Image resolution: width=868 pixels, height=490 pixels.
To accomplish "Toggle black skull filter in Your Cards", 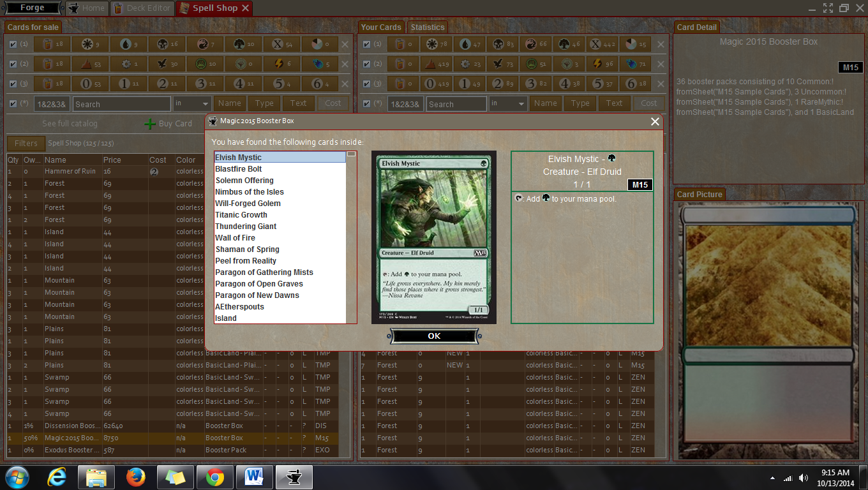I will [504, 44].
